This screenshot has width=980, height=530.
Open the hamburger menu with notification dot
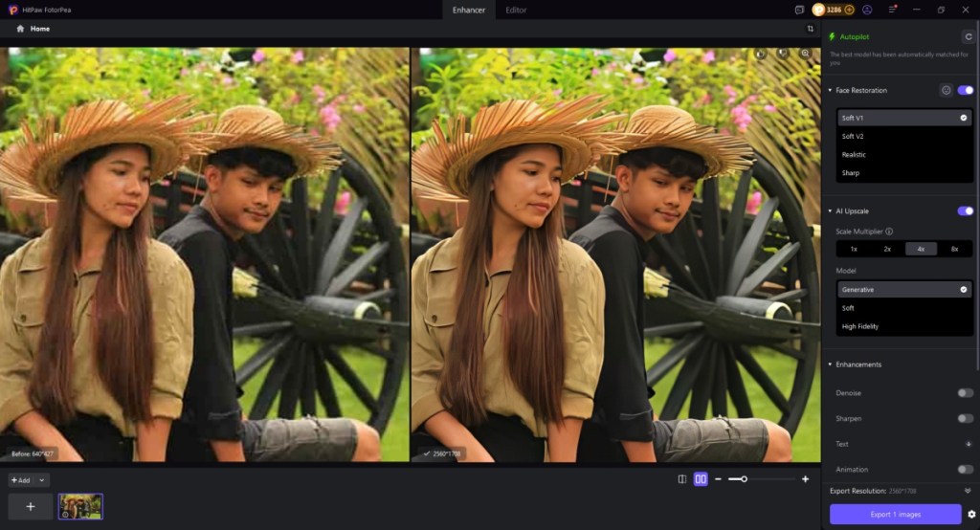point(892,10)
